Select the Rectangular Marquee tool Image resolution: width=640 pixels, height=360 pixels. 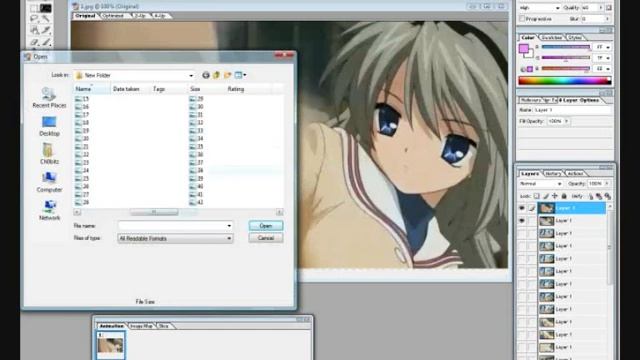click(x=34, y=8)
